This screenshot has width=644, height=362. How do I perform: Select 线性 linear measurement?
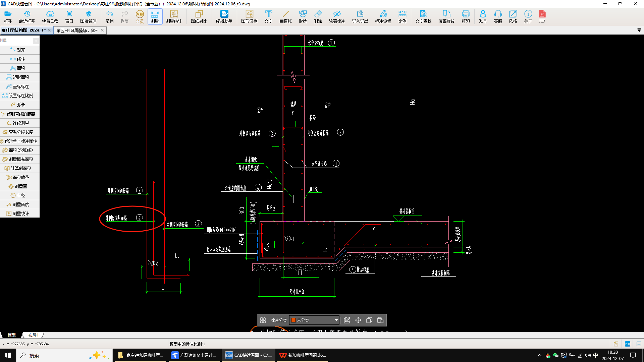click(x=20, y=59)
